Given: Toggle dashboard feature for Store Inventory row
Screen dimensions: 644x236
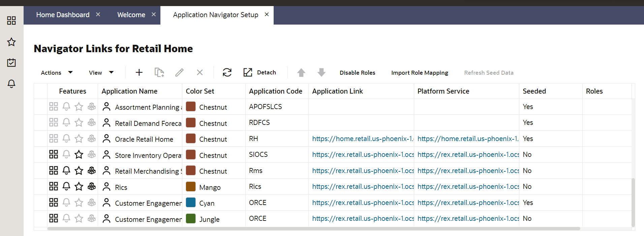Looking at the screenshot, I should pos(54,155).
